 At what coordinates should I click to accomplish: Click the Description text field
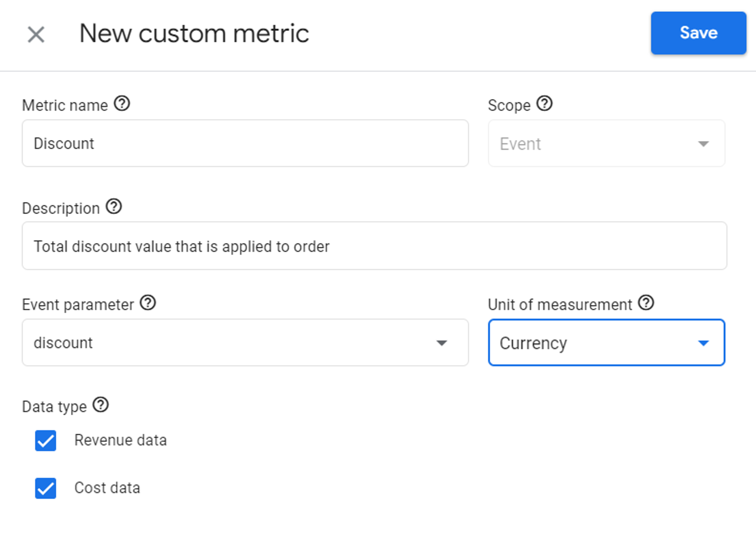[x=374, y=246]
